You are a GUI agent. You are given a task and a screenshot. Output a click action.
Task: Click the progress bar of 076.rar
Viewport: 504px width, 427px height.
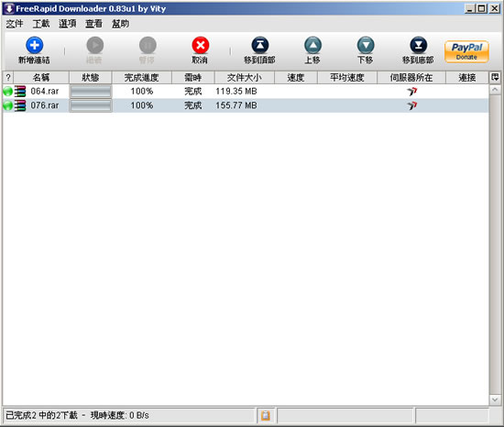point(91,105)
